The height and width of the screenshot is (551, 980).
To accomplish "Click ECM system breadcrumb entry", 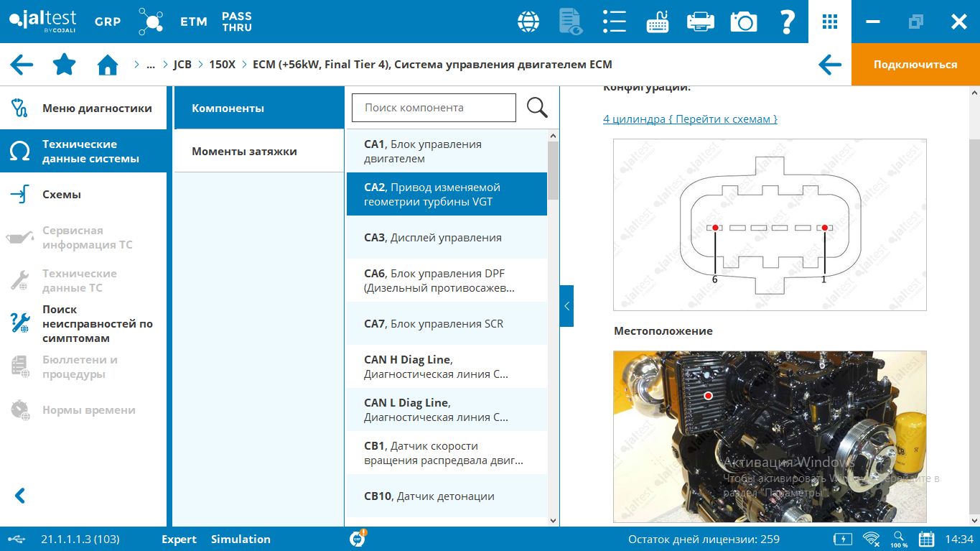I will point(432,65).
